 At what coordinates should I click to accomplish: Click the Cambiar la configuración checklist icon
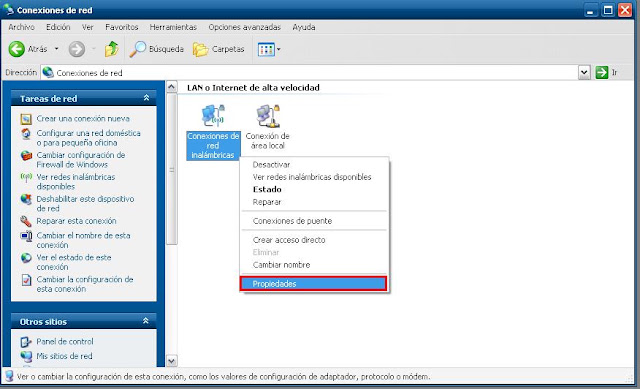[26, 280]
